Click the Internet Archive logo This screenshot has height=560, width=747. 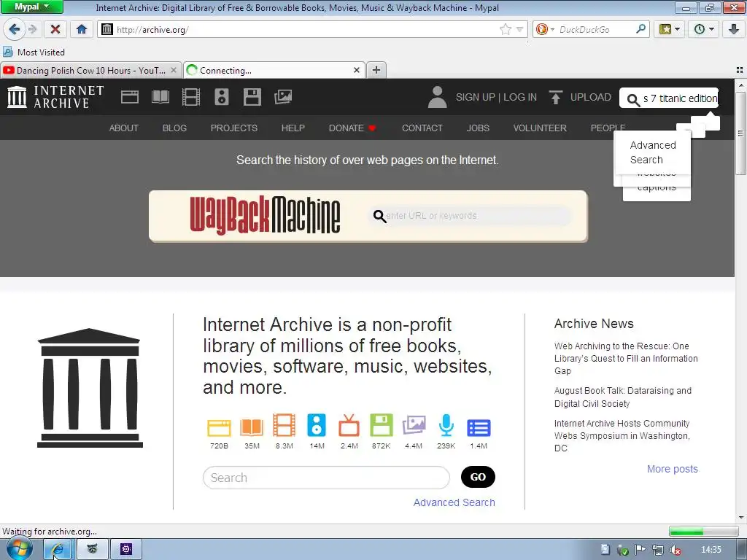[55, 97]
